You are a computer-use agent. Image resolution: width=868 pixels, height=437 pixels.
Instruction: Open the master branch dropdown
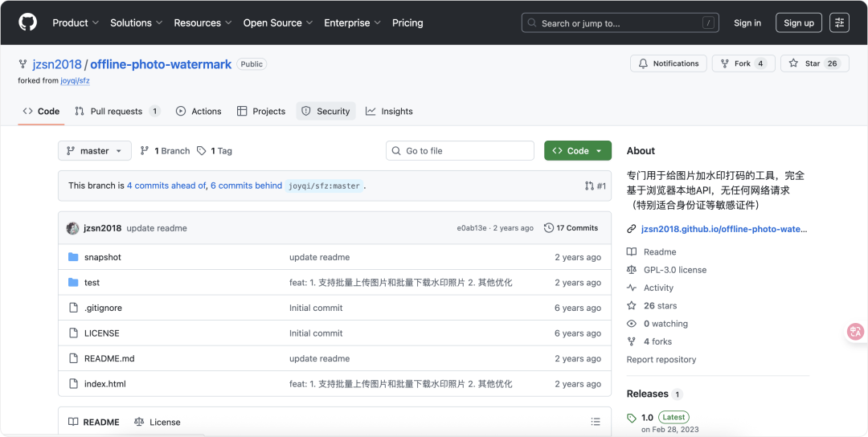(x=95, y=150)
